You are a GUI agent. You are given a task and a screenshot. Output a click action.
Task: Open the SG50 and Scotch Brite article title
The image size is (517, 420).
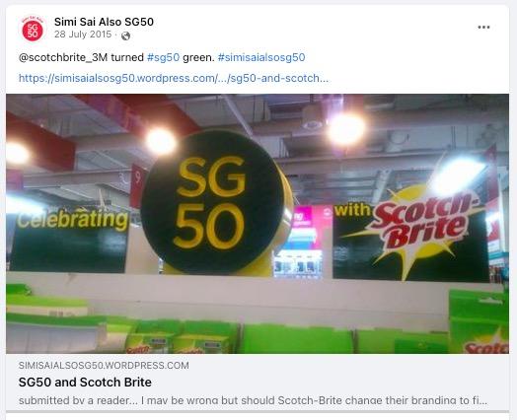tap(85, 383)
